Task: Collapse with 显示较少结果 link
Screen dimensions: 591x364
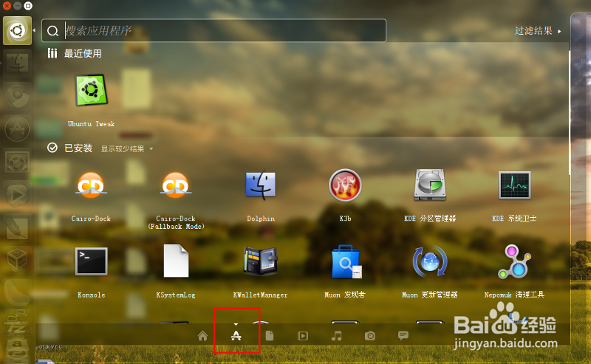Action: [x=126, y=149]
